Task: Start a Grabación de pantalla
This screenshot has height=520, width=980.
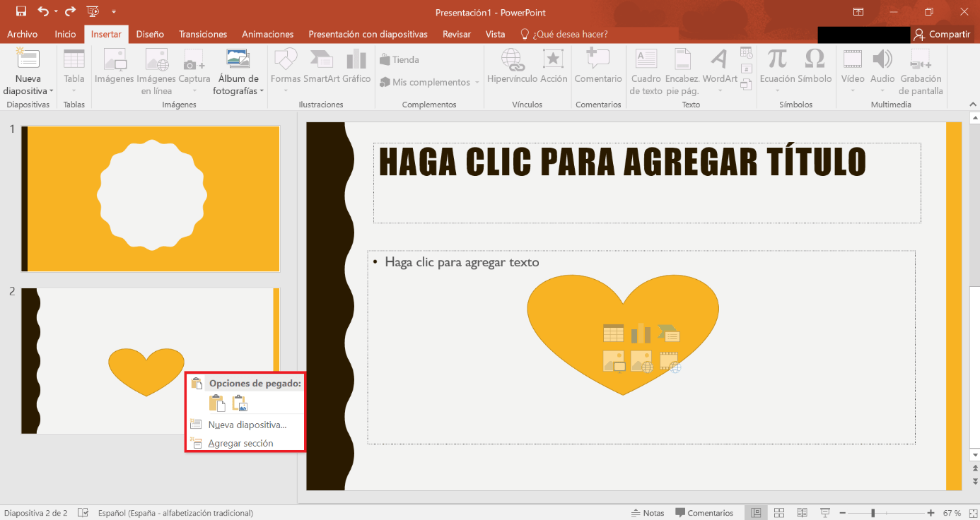Action: [x=921, y=72]
